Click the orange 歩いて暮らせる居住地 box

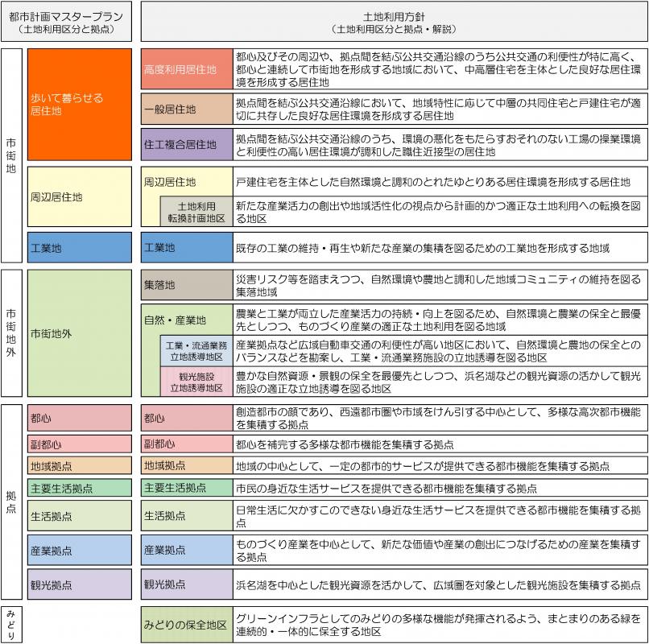click(x=79, y=104)
